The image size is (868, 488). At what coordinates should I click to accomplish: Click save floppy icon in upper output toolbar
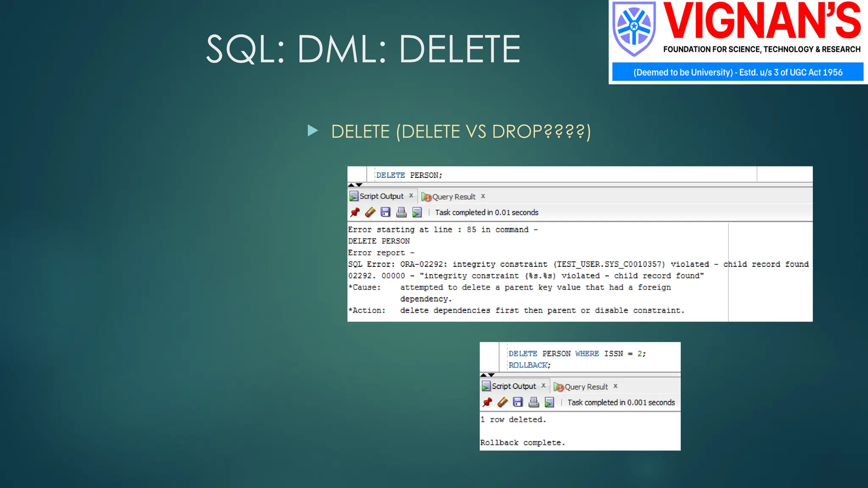[x=385, y=212]
